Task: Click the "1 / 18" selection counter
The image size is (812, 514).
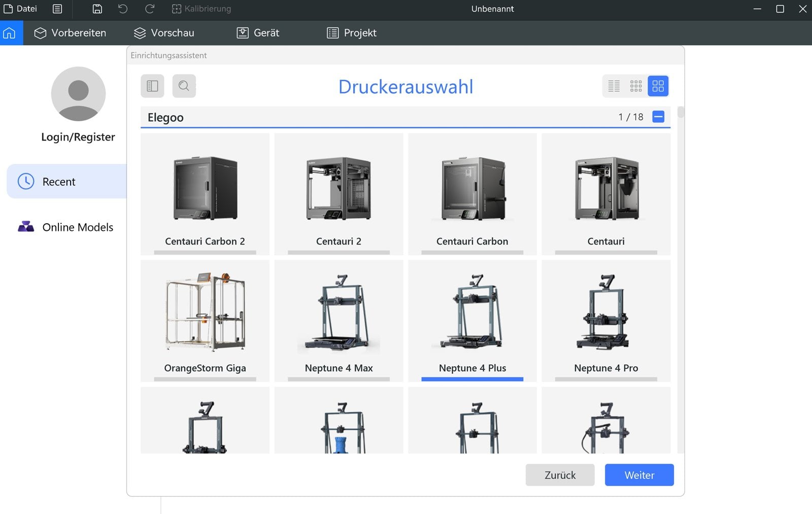Action: pos(631,117)
